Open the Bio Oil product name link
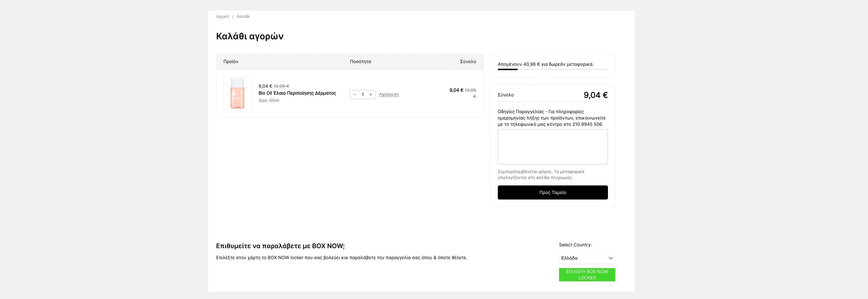The image size is (868, 299). point(297,93)
